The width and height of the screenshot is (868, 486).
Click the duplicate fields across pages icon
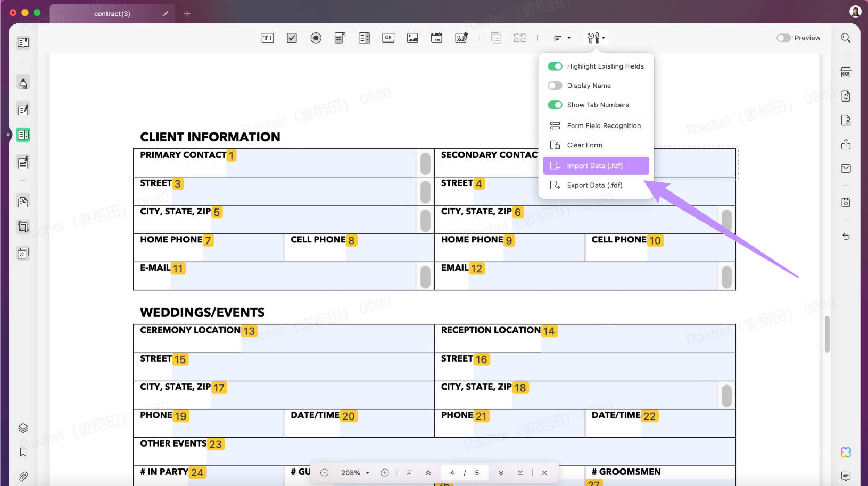(496, 38)
